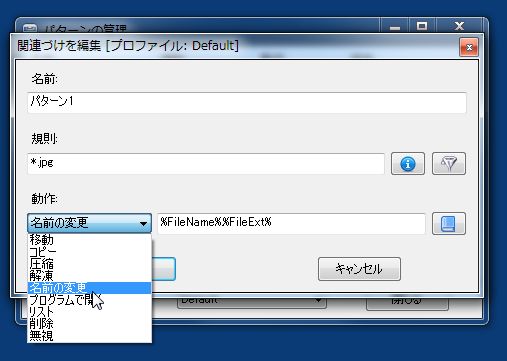The height and width of the screenshot is (361, 507).
Task: Pick 圧縮 from the dropdown list
Action: click(89, 264)
